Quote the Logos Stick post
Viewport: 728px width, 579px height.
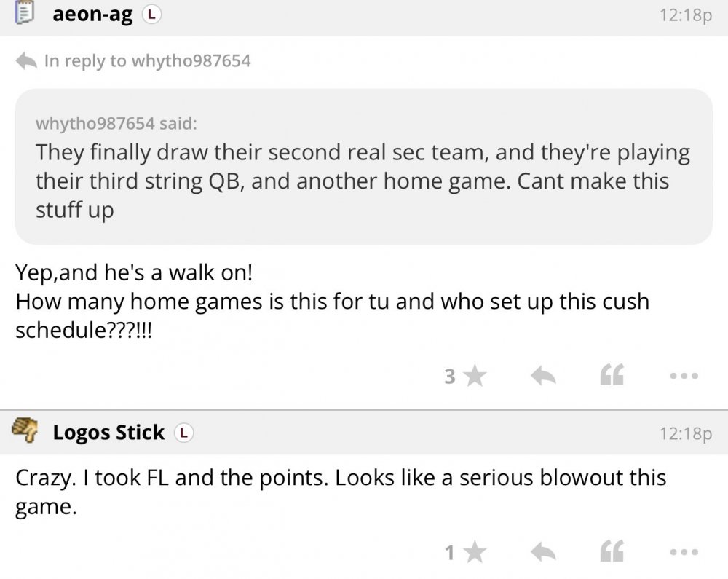tap(611, 553)
